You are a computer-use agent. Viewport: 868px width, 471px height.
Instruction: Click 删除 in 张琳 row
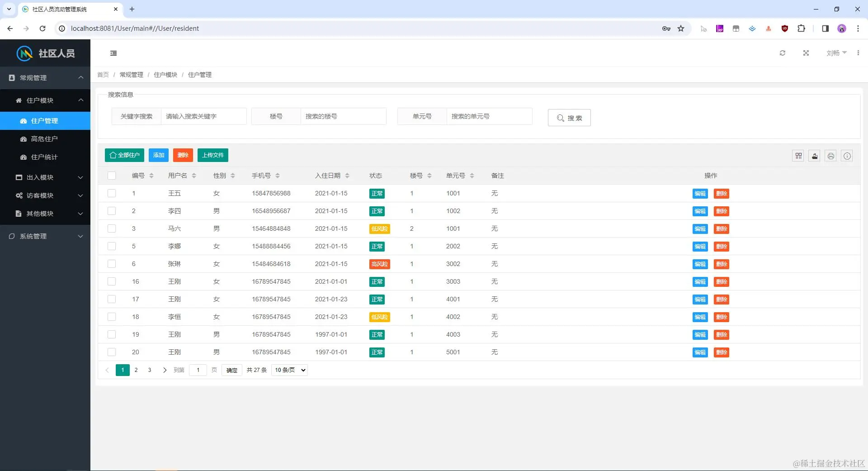(722, 264)
